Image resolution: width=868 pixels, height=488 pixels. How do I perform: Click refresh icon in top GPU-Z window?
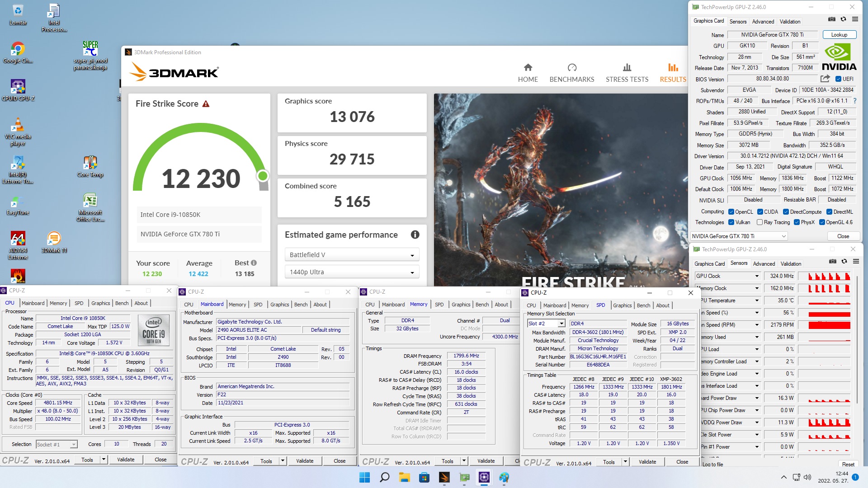tap(843, 19)
